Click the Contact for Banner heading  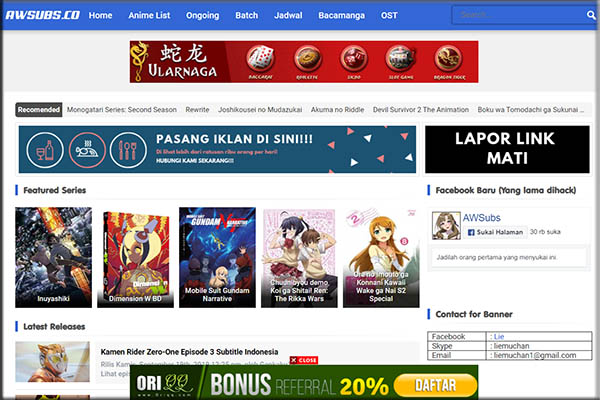tap(474, 314)
